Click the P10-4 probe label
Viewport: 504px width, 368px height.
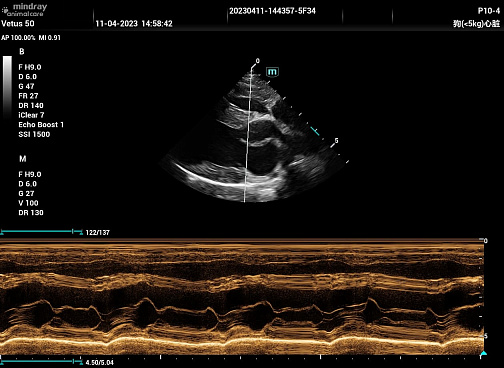pyautogui.click(x=489, y=11)
